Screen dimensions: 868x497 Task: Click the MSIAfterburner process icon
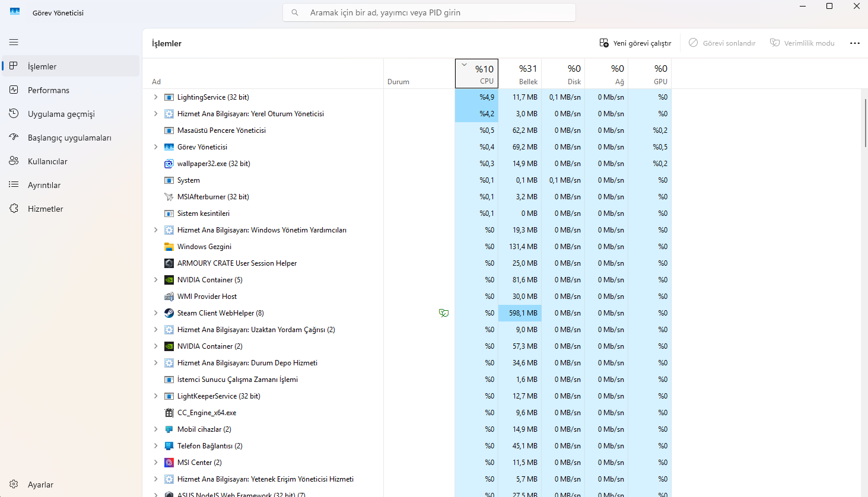(x=169, y=197)
